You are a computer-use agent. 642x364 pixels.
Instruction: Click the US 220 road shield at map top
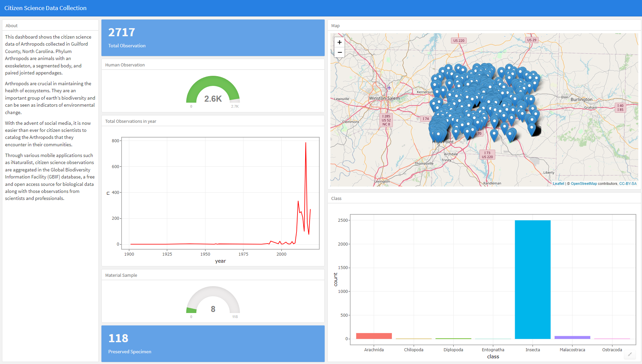tap(459, 41)
